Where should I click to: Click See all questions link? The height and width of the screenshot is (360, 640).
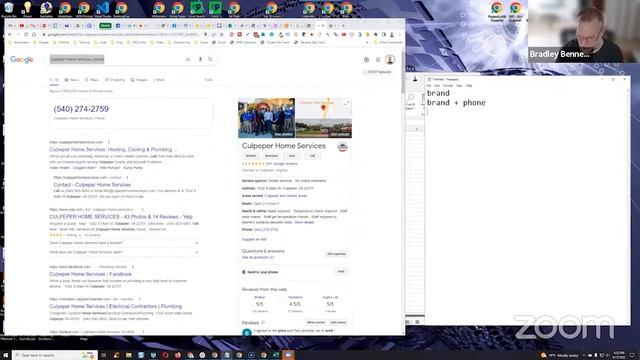(x=258, y=258)
